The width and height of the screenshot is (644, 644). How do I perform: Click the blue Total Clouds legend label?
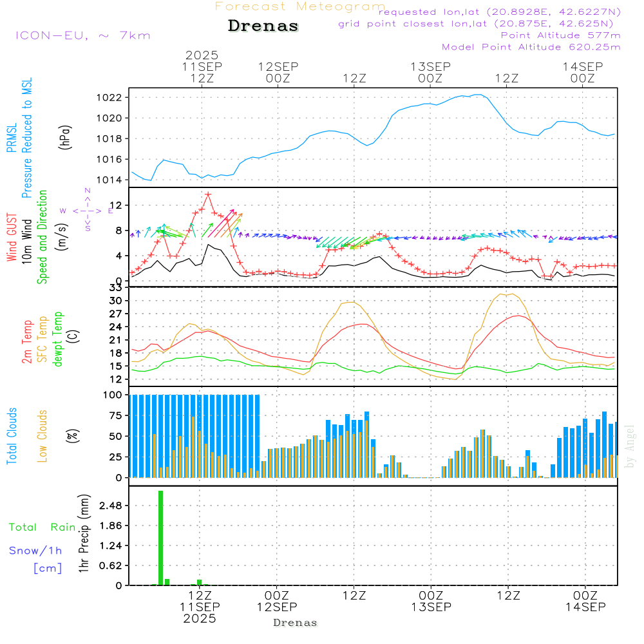(12, 436)
